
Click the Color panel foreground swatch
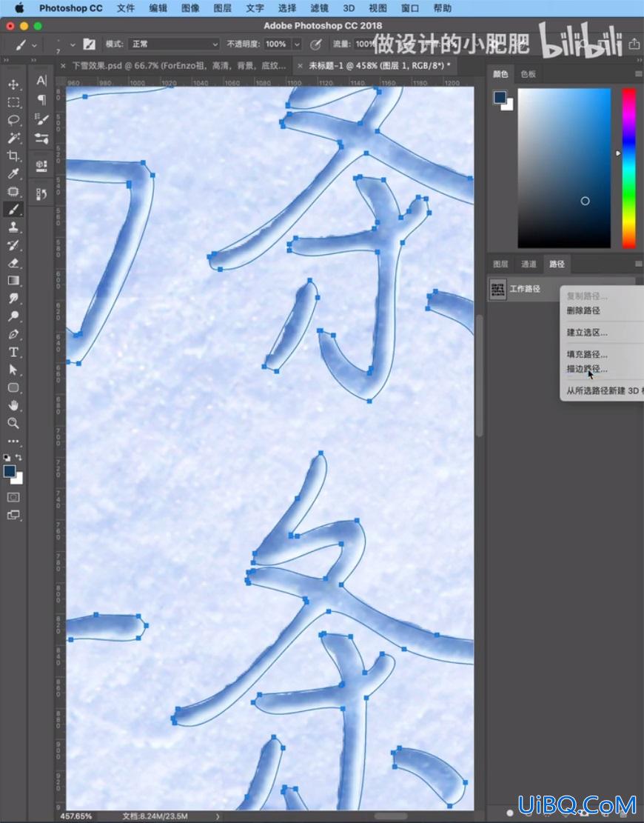(x=500, y=97)
